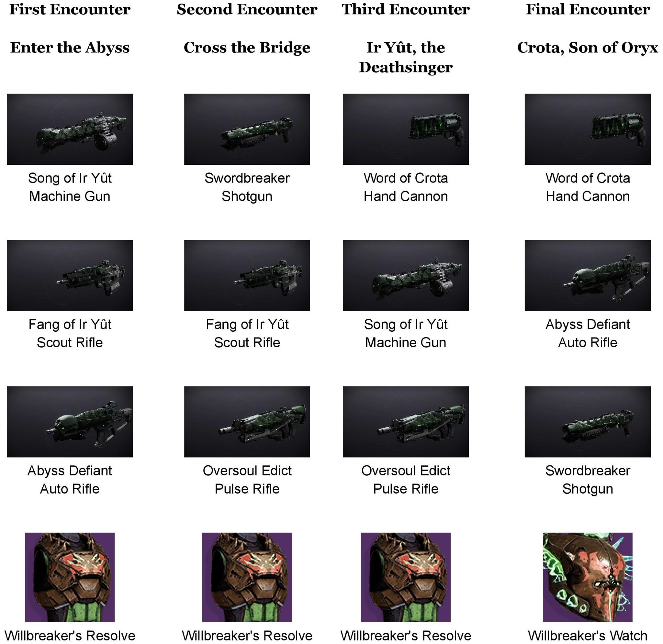Click Fang of Ir Yût image under Second Encounter
The height and width of the screenshot is (644, 663).
click(x=247, y=275)
